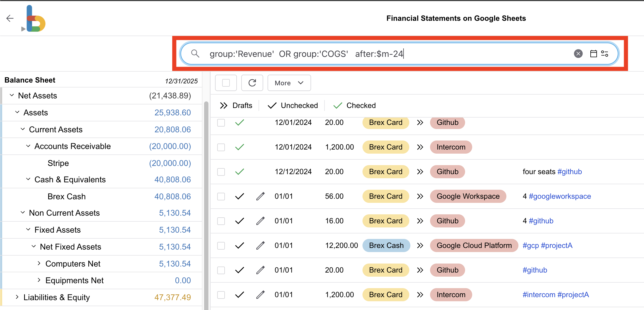Click the magnifying glass search icon

(x=195, y=54)
